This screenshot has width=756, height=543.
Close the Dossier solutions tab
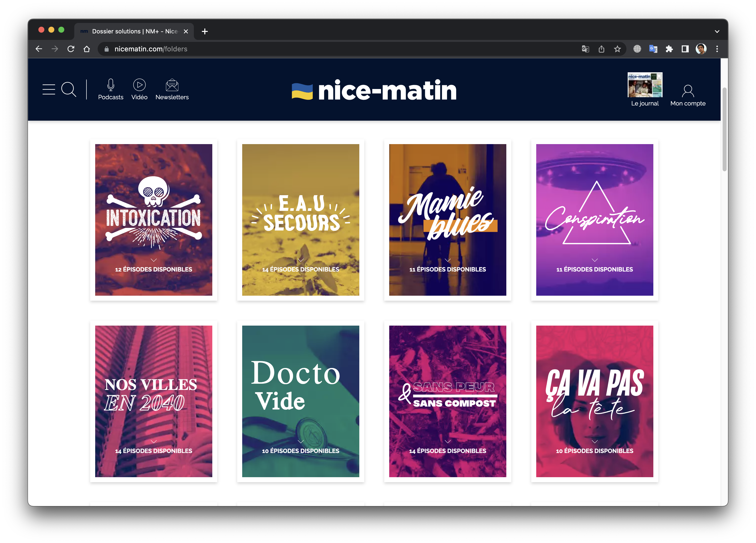pos(186,31)
